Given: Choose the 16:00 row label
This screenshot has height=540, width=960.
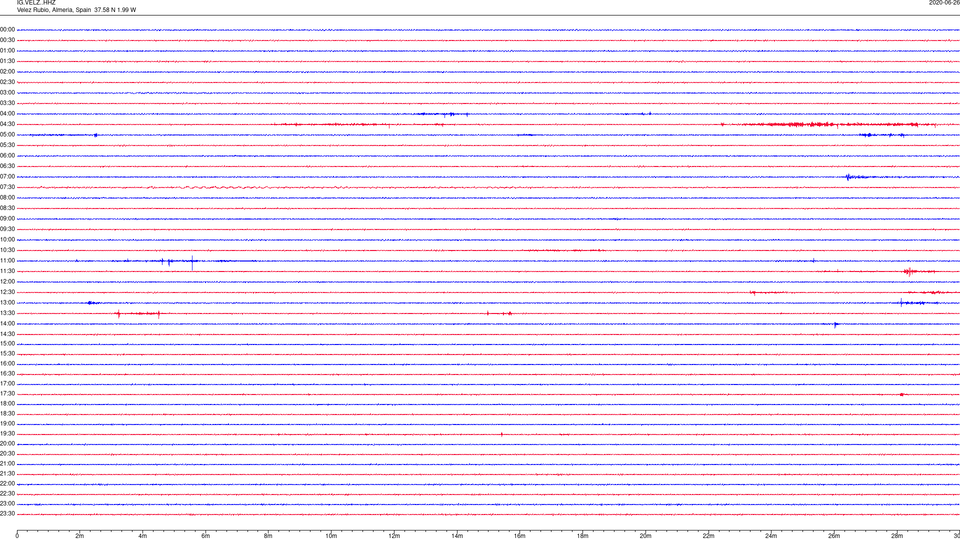Looking at the screenshot, I should click(7, 364).
